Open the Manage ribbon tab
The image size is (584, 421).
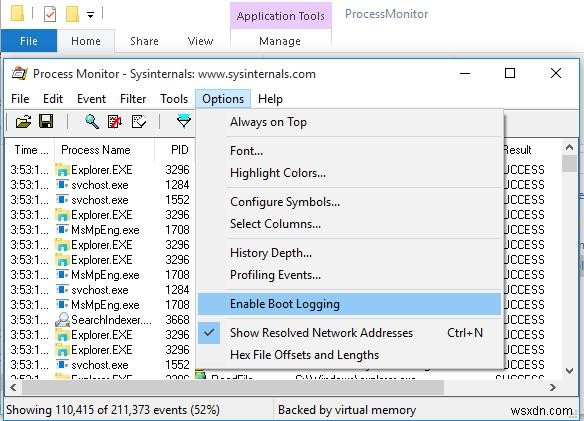coord(280,41)
